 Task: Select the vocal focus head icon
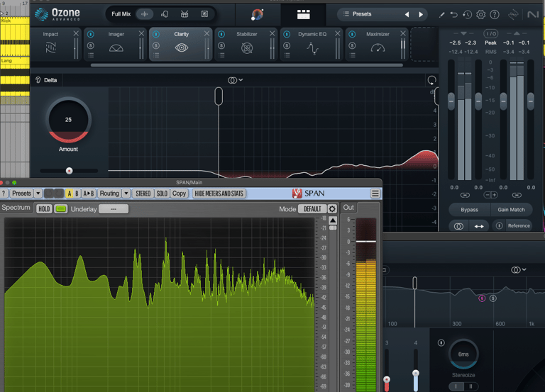pyautogui.click(x=165, y=14)
